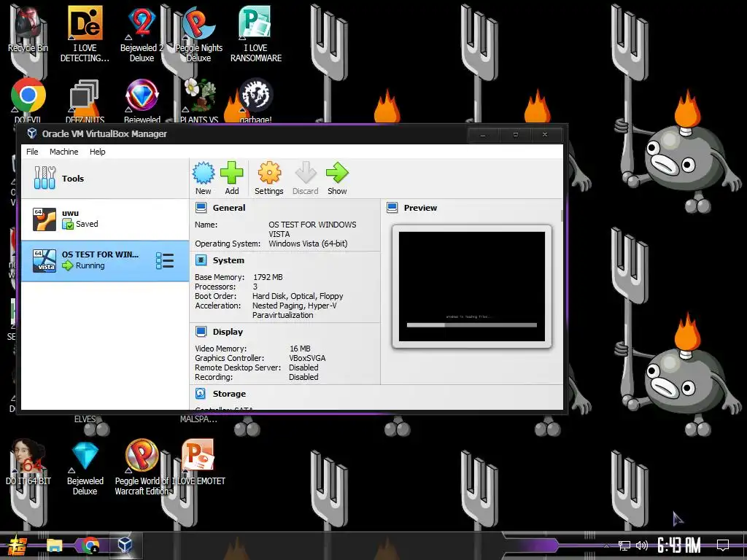Click the Chrome DO EVIL desktop icon

tap(28, 100)
